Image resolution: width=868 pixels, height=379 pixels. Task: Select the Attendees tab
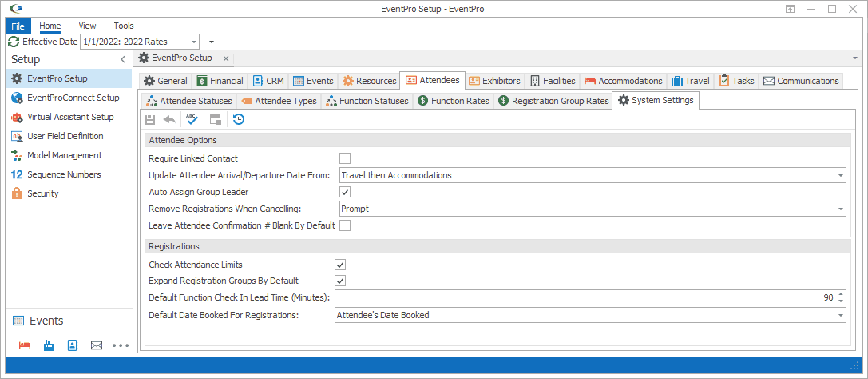click(x=432, y=80)
